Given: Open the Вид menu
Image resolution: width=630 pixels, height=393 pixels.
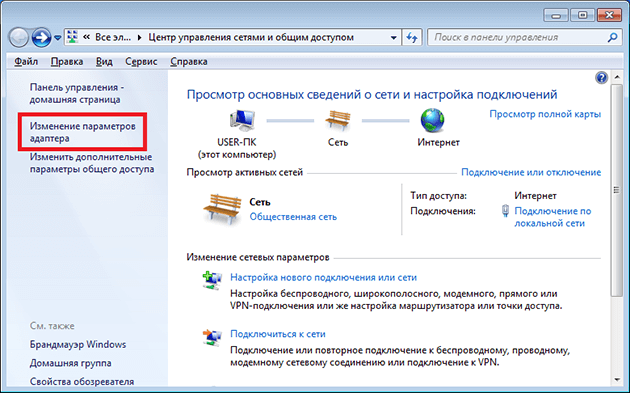Looking at the screenshot, I should coord(104,61).
